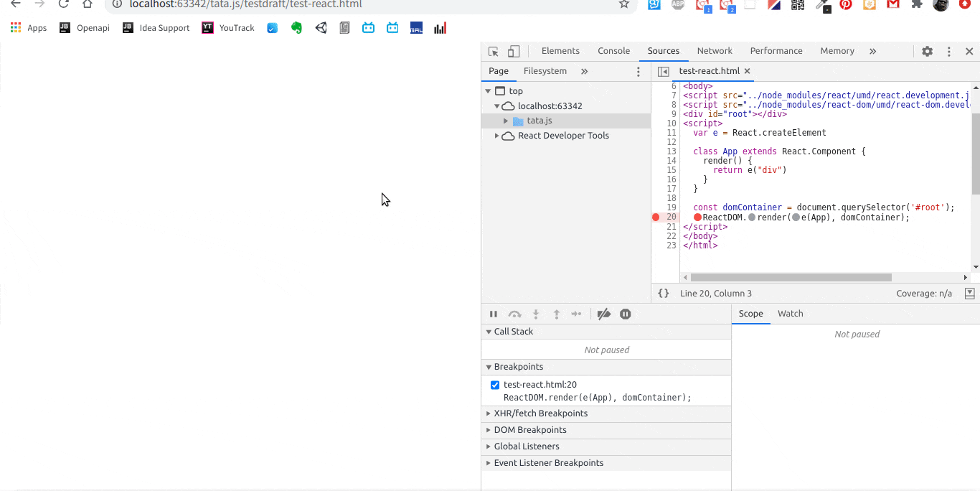Open the YouTrack bookmark
Viewport: 980px width, 491px height.
(228, 28)
